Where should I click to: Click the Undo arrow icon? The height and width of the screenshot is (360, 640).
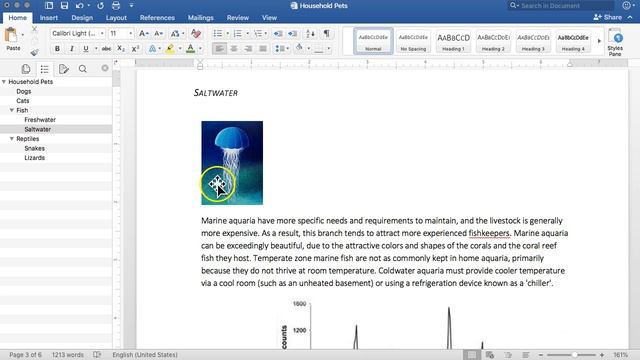[x=80, y=6]
